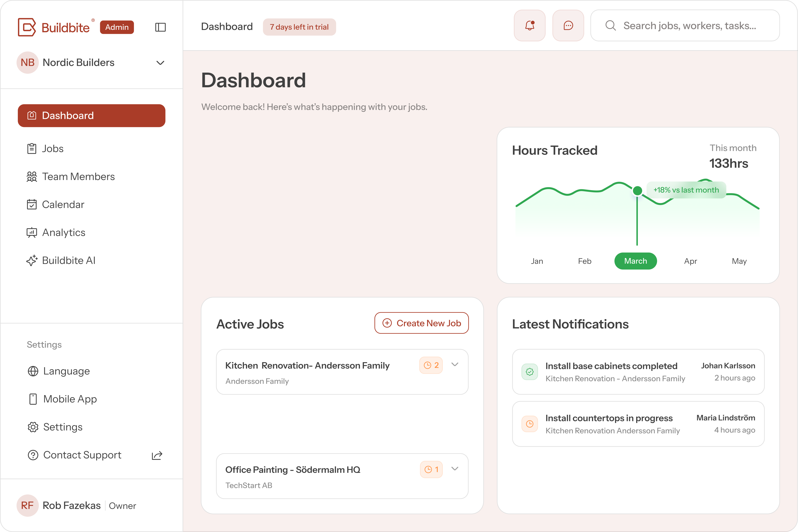Collapse the sidebar with the panel icon
The width and height of the screenshot is (798, 532).
click(160, 27)
